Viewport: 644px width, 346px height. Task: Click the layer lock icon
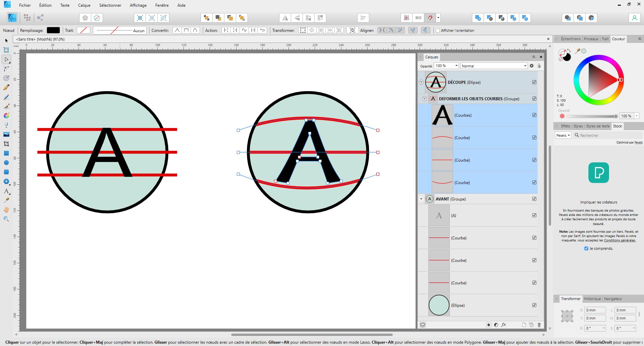pos(539,66)
